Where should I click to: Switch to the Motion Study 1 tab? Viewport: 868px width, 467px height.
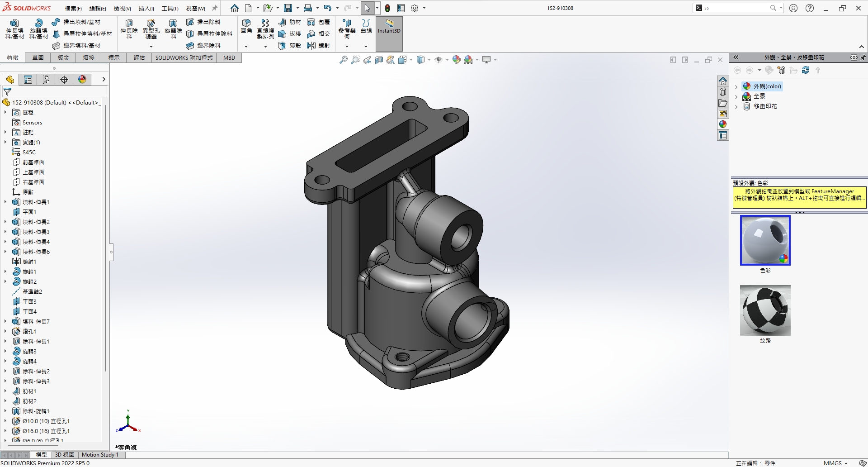(x=100, y=455)
